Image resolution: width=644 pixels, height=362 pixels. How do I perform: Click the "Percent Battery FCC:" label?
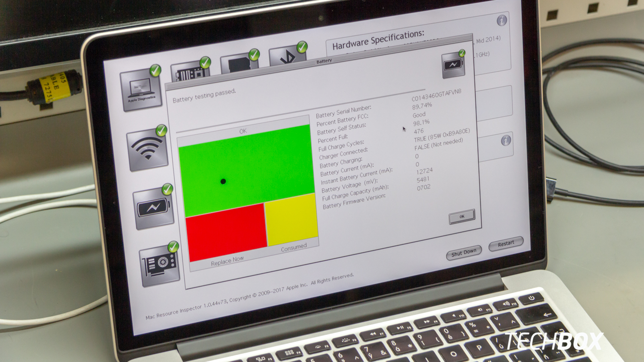(342, 121)
